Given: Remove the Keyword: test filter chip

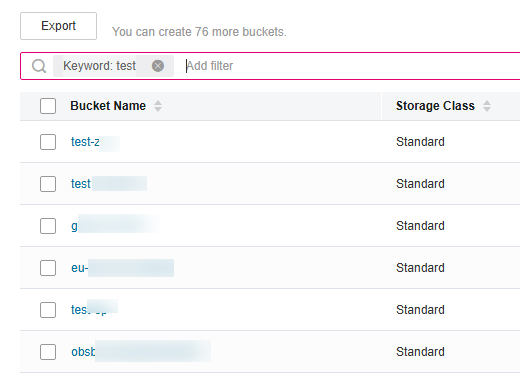Looking at the screenshot, I should coord(158,66).
